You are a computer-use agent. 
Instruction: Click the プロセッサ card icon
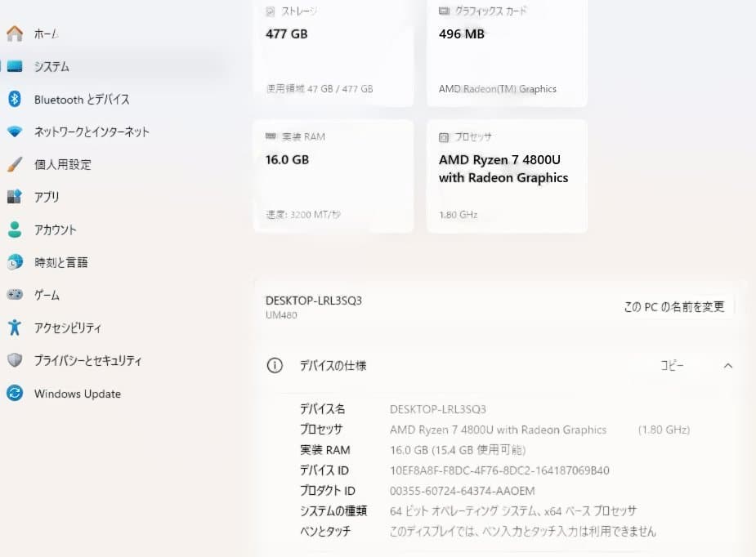coord(444,136)
